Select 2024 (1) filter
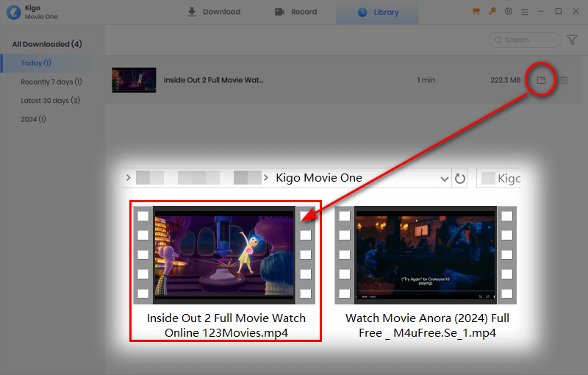This screenshot has width=588, height=375. [x=33, y=119]
